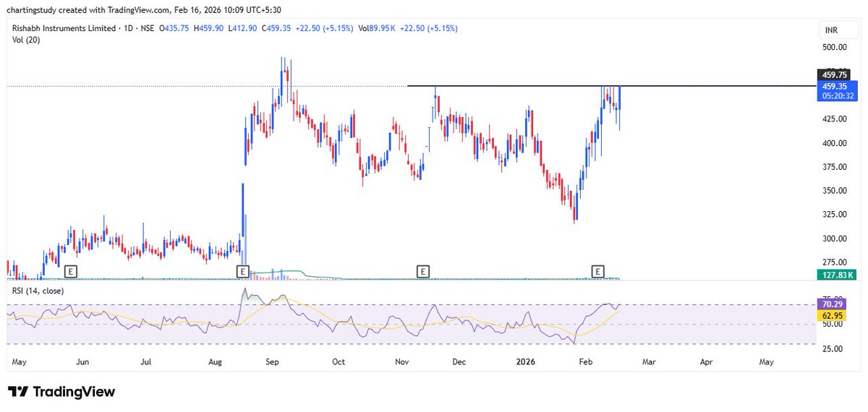
Task: Click the Feb label on time axis
Action: click(584, 361)
